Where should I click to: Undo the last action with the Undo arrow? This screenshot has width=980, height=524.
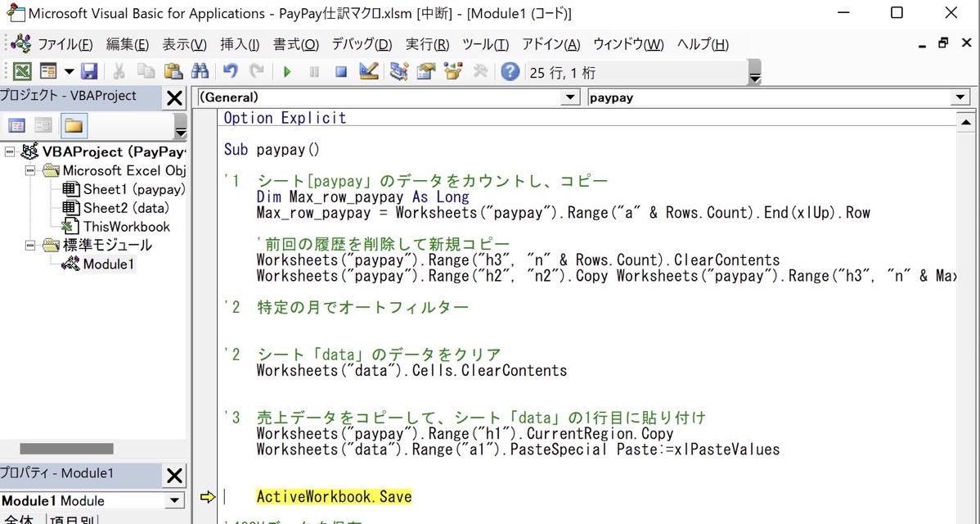230,71
